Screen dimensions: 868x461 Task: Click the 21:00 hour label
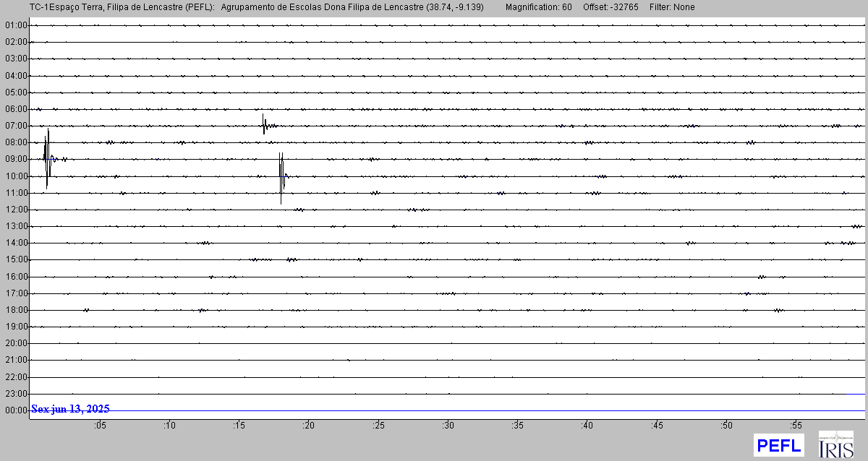[16, 360]
